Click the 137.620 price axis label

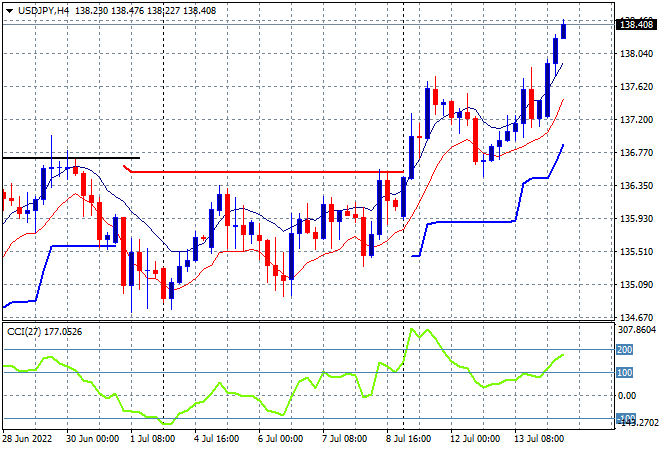(636, 87)
